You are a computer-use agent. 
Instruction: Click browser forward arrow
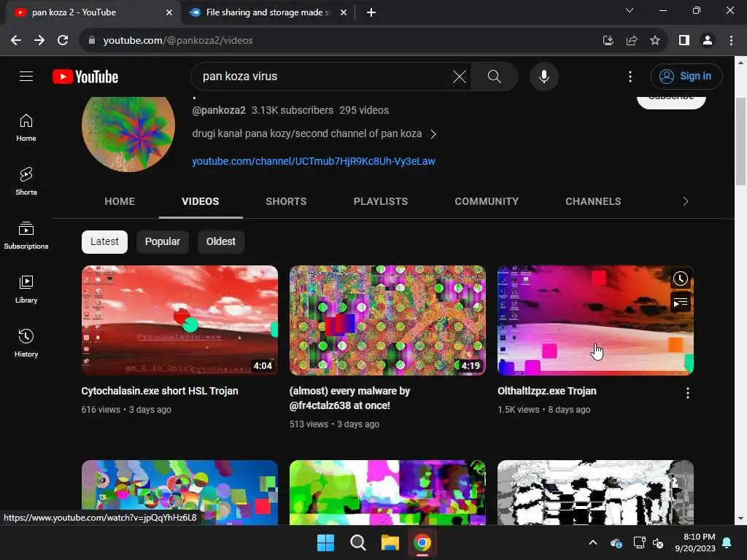click(x=39, y=41)
